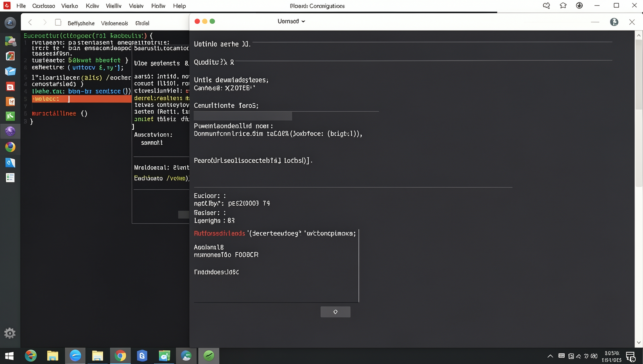This screenshot has height=364, width=643.
Task: Click the orange square icon in the sidebar
Action: click(10, 101)
